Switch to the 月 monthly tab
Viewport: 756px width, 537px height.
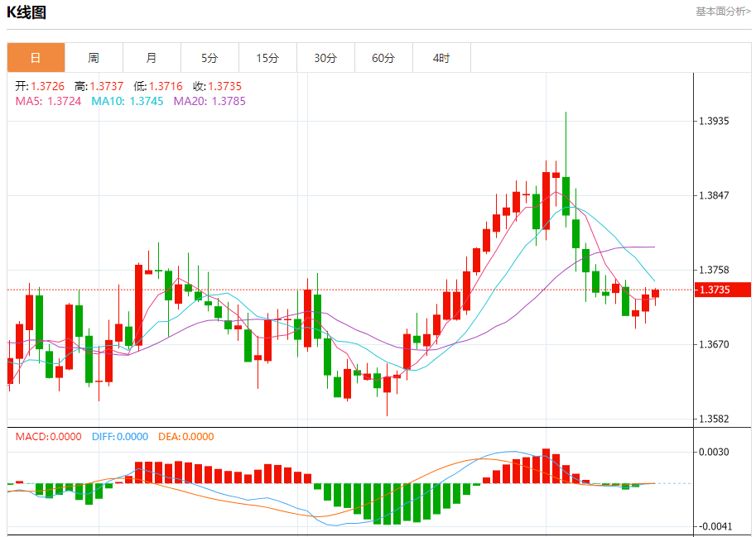pyautogui.click(x=152, y=58)
